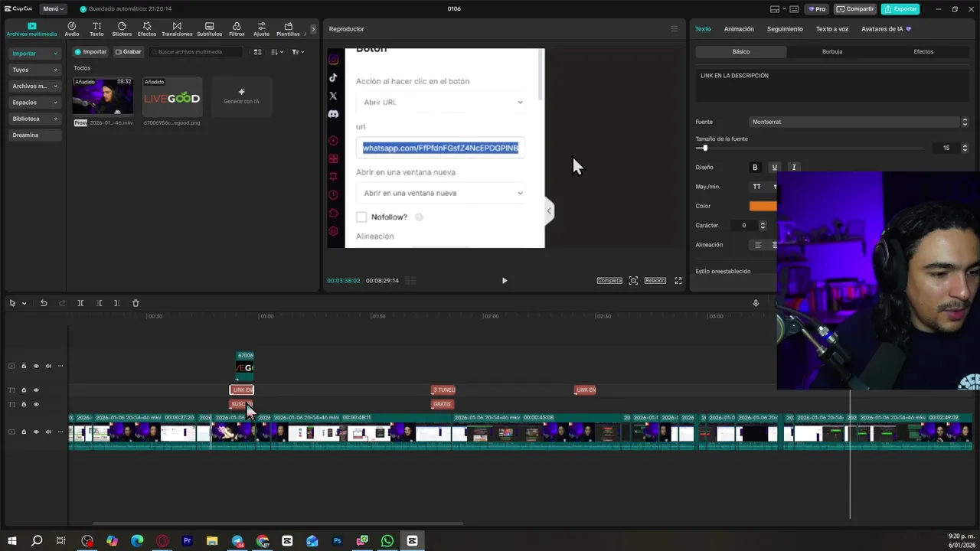
Task: Click the Exportar button
Action: pyautogui.click(x=900, y=9)
